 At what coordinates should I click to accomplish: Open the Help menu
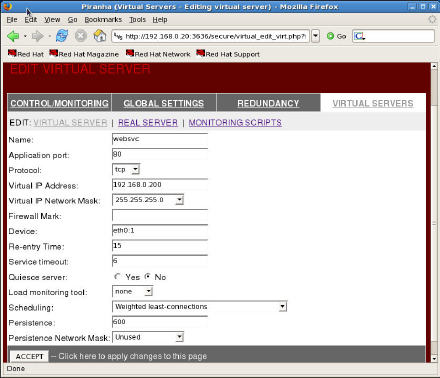click(160, 20)
